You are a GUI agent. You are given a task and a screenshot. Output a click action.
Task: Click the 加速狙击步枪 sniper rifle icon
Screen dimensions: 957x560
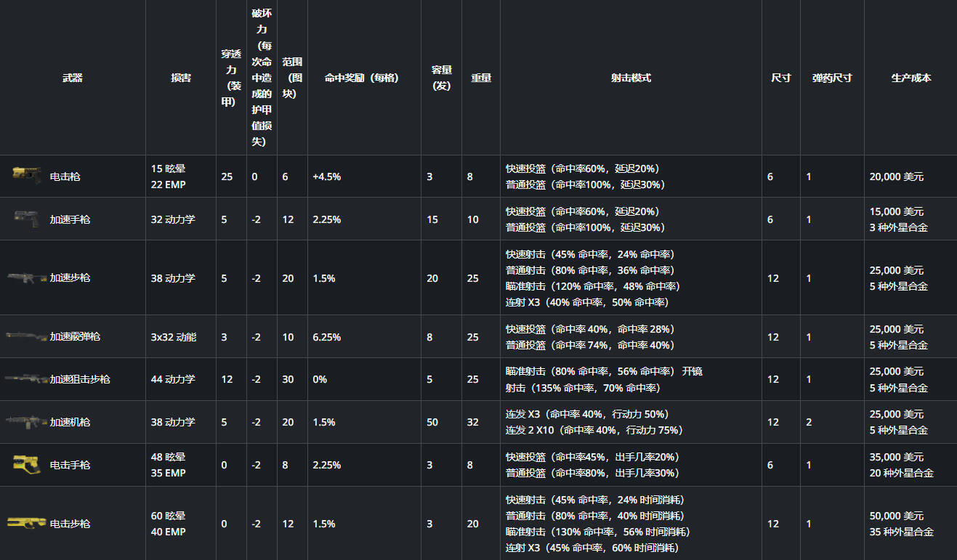(x=27, y=379)
